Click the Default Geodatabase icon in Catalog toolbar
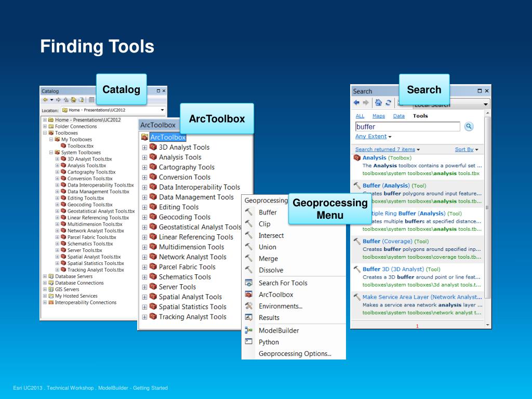The height and width of the screenshot is (399, 532). point(81,100)
